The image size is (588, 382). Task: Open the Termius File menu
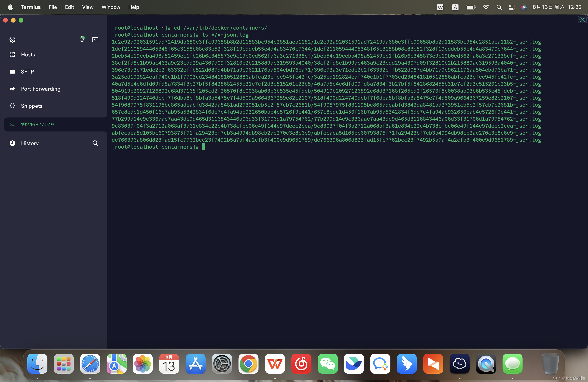52,7
